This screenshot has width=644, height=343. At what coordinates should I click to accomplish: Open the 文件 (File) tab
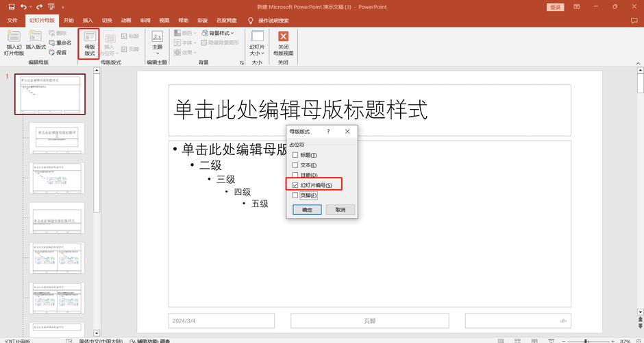pyautogui.click(x=12, y=21)
